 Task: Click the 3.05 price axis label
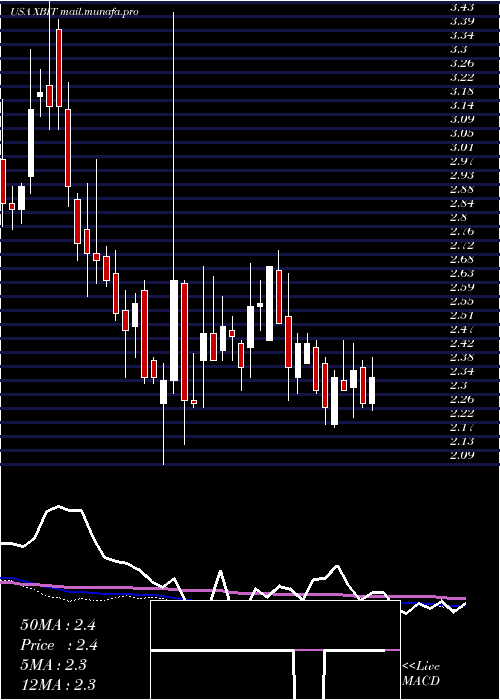(x=462, y=133)
